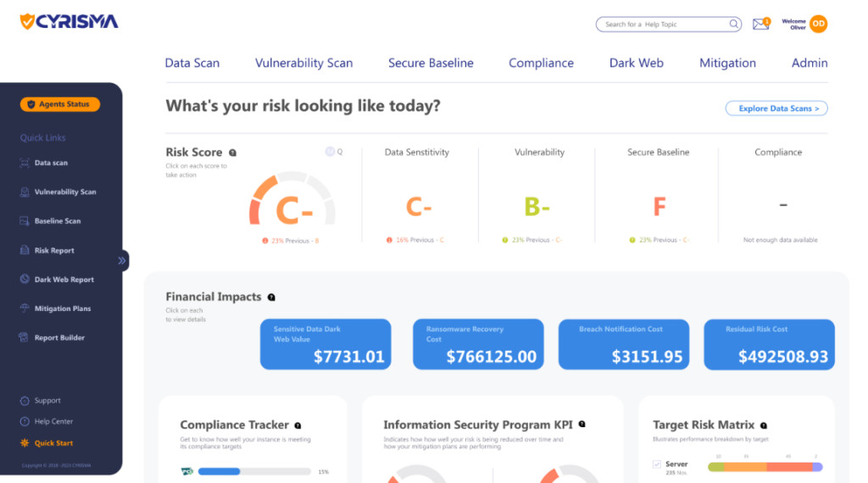Click the Data Sensitivity C- grade
Viewport: 868px width, 483px height.
[x=419, y=207]
